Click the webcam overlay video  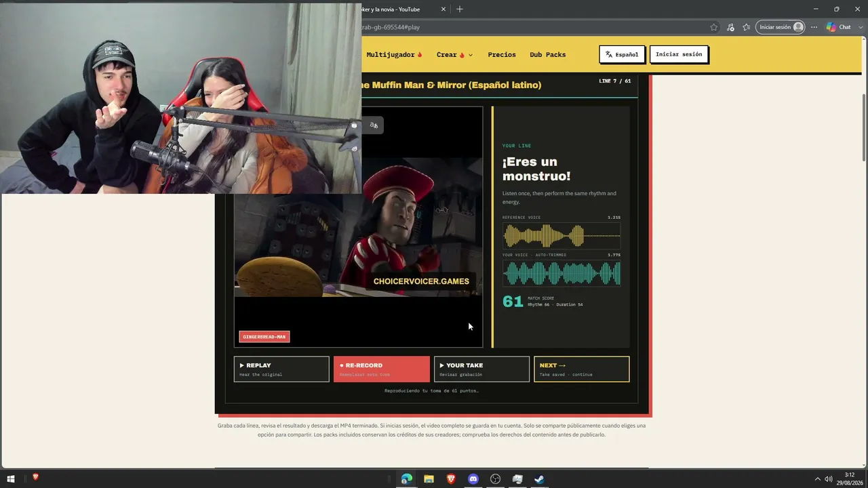click(180, 98)
